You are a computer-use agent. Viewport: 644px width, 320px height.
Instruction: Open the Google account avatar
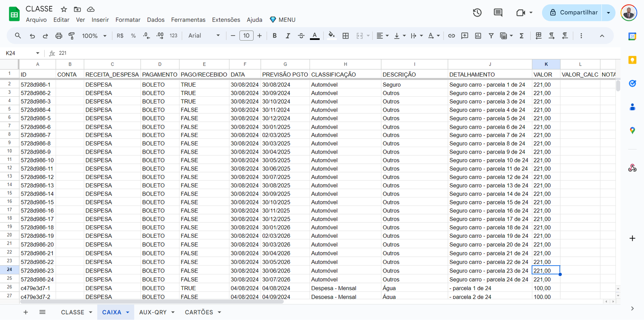[629, 12]
